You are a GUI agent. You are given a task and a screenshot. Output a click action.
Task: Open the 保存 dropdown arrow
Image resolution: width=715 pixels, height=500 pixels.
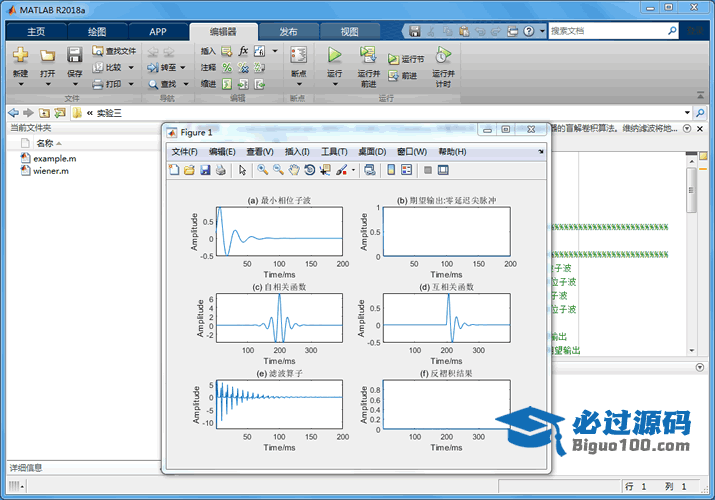[75, 84]
